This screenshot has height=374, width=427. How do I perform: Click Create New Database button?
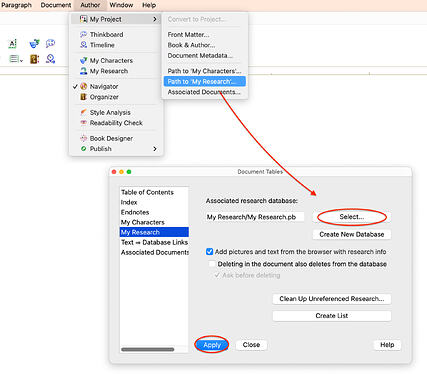[352, 234]
